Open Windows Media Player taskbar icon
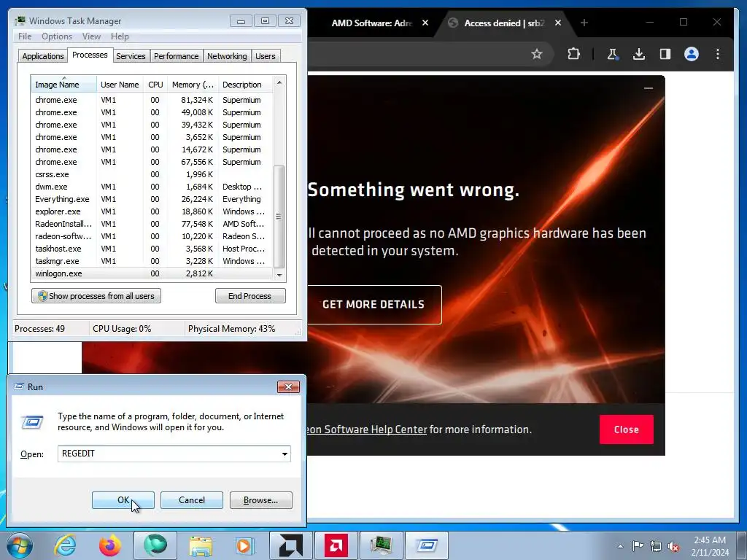The image size is (747, 560). pyautogui.click(x=245, y=545)
